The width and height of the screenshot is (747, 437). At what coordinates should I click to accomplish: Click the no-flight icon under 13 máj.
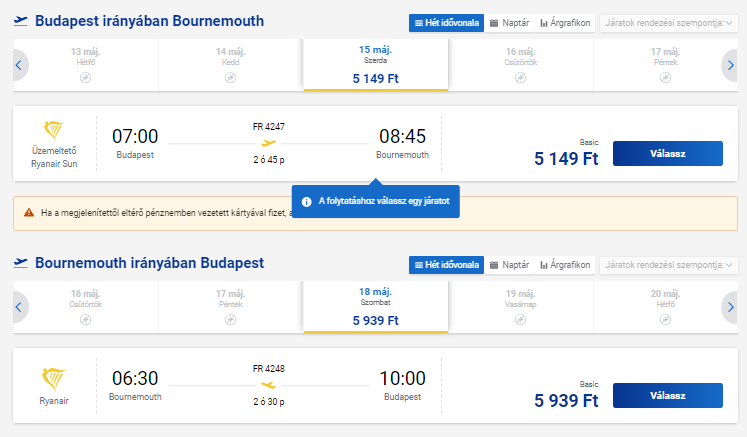[x=86, y=78]
